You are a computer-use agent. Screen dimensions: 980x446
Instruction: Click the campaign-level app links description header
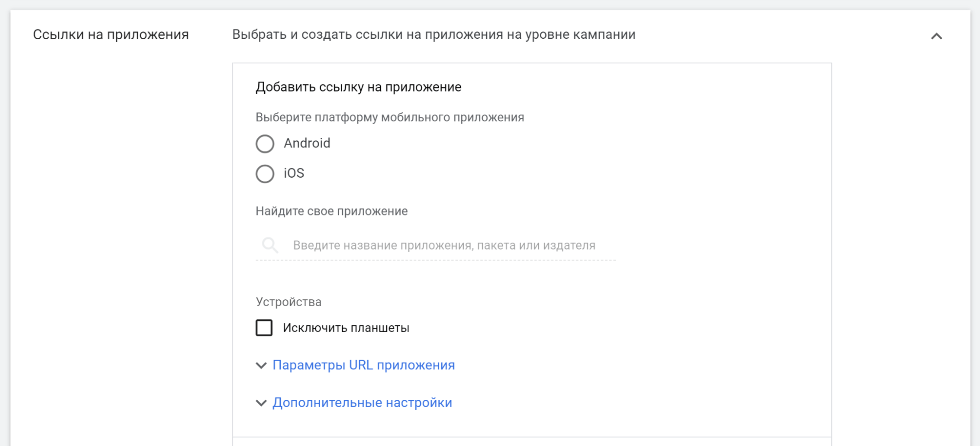click(434, 35)
